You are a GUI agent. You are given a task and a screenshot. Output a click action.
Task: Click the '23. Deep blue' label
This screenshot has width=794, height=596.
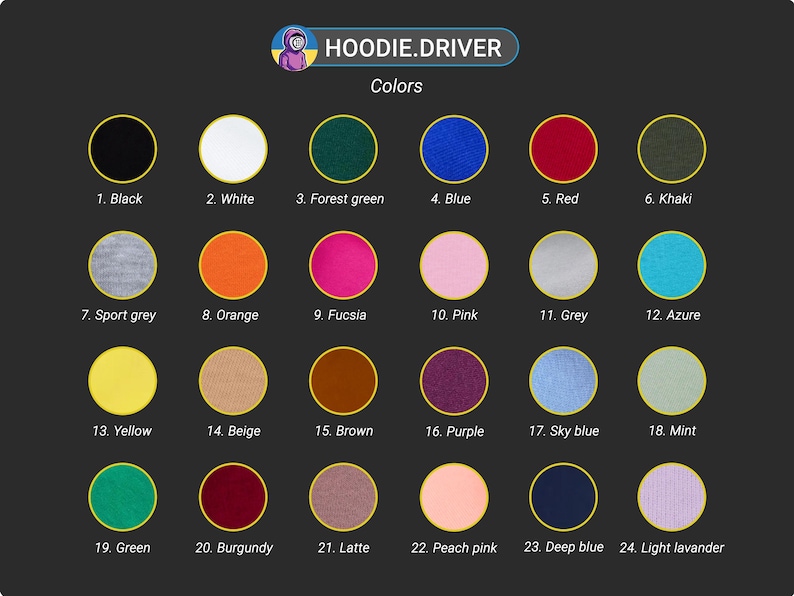[564, 547]
